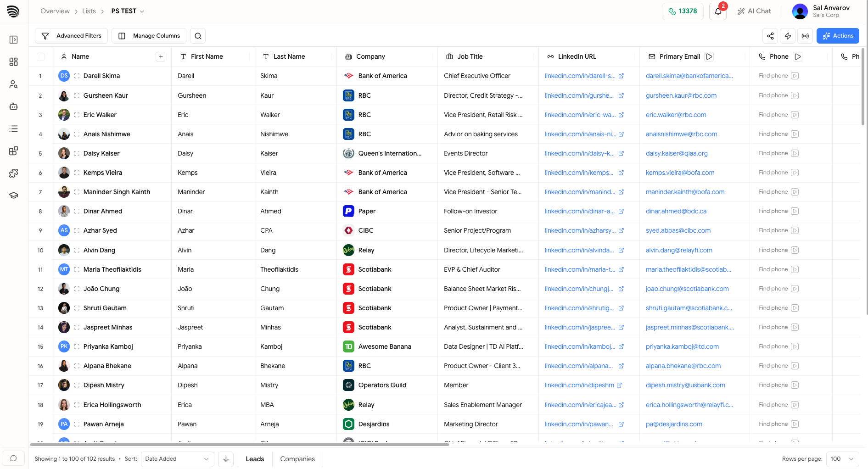Toggle the select-all rows checkbox
Viewport: 868px width, 469px height.
point(40,56)
